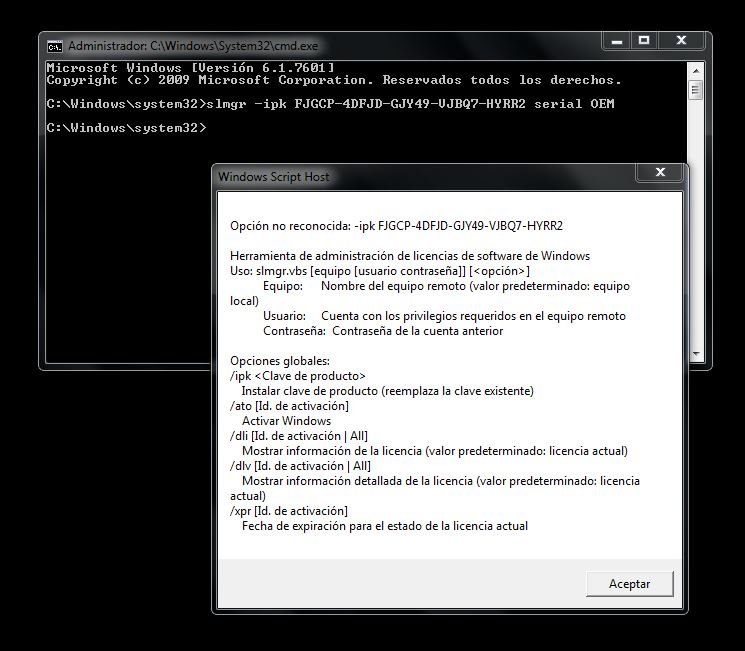This screenshot has width=745, height=651.
Task: Click the cmd scrollbar up arrow
Action: [696, 70]
